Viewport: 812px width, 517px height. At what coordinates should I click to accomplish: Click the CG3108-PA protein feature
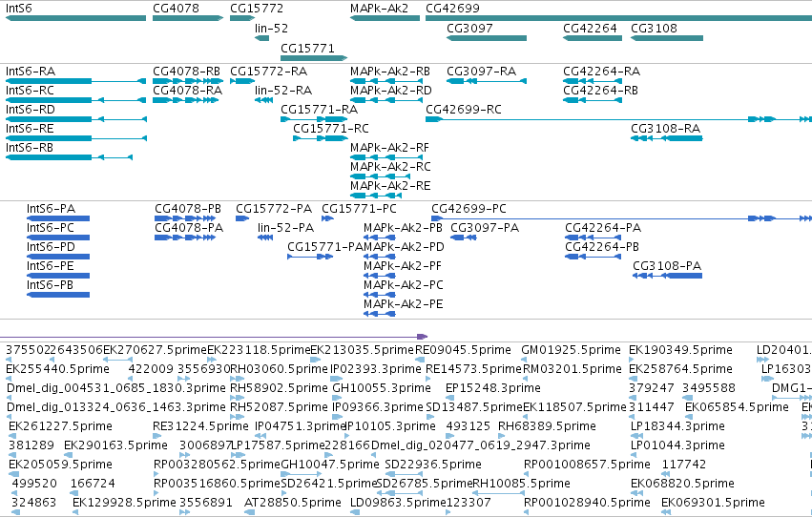tap(668, 276)
